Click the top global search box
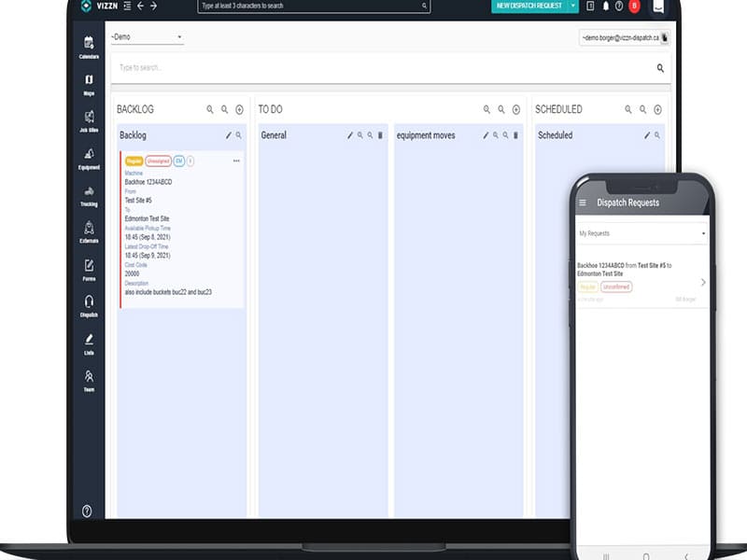The width and height of the screenshot is (747, 560). tap(313, 6)
